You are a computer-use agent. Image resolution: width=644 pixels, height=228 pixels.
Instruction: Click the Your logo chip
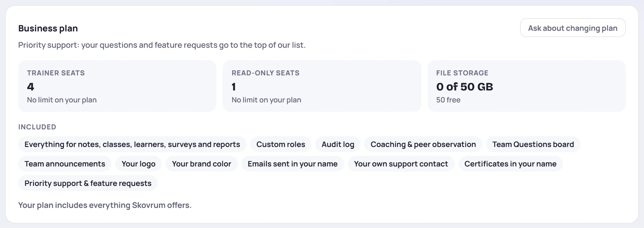(138, 164)
